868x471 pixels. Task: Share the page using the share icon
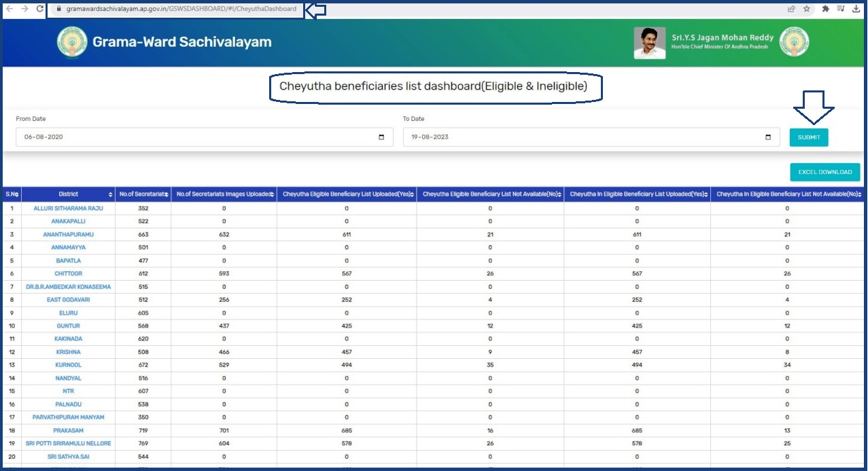(791, 9)
